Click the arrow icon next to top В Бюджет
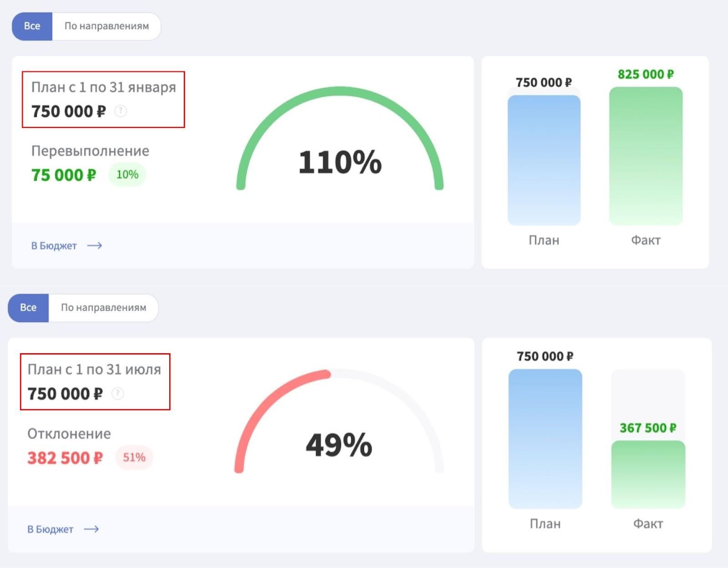The image size is (728, 568). (x=95, y=246)
